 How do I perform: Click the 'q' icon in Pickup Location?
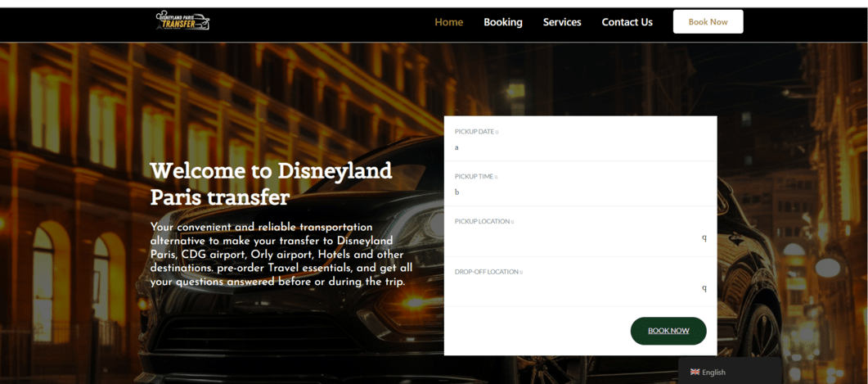click(704, 237)
